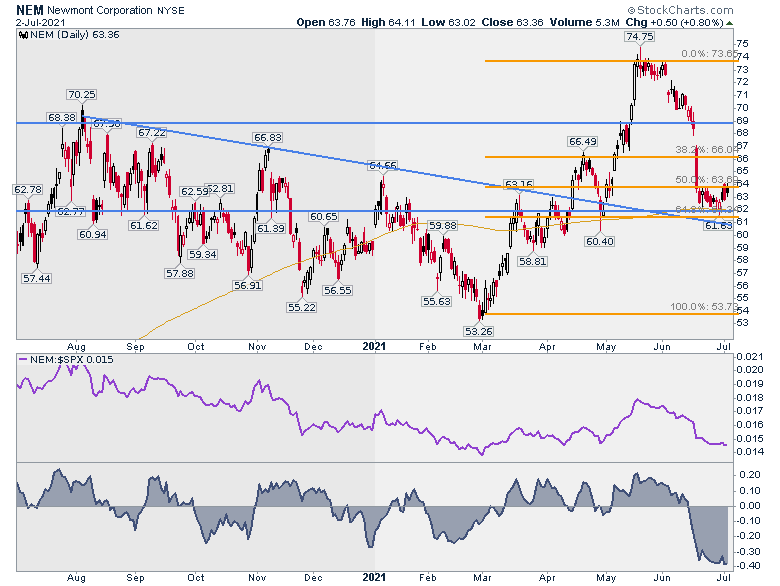Screen dimensions: 780x586
Task: Click the NEM ticker symbol in header
Action: pyautogui.click(x=30, y=10)
